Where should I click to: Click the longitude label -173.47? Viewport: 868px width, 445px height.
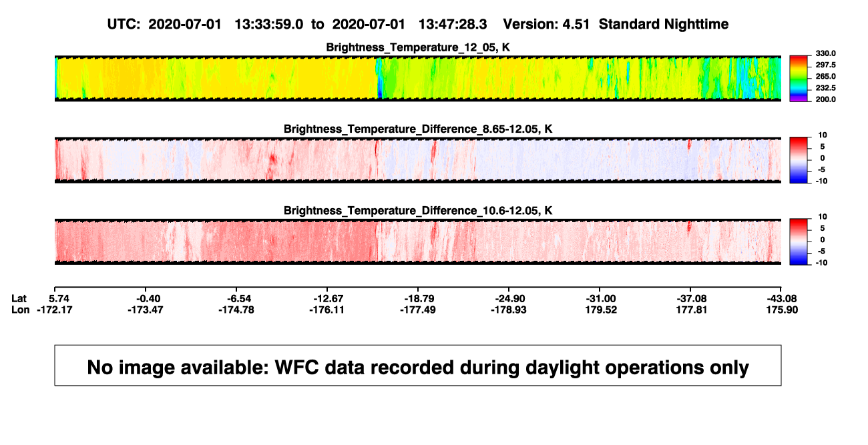pyautogui.click(x=146, y=310)
